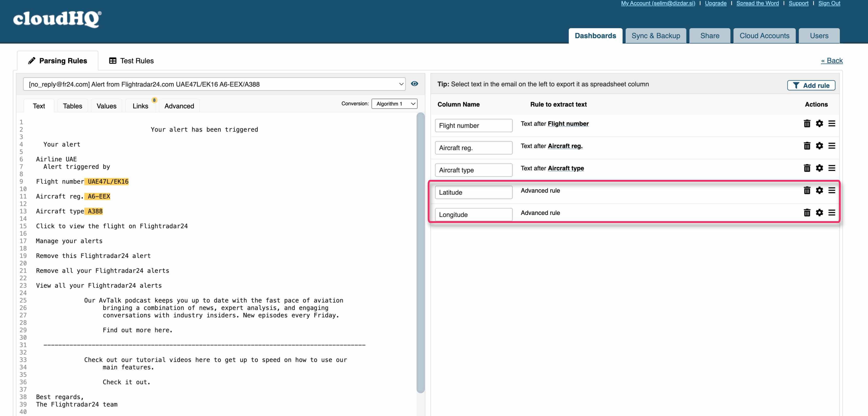Viewport: 868px width, 416px height.
Task: Click 'Remove all your Flightradar24 alerts' line
Action: 102,271
